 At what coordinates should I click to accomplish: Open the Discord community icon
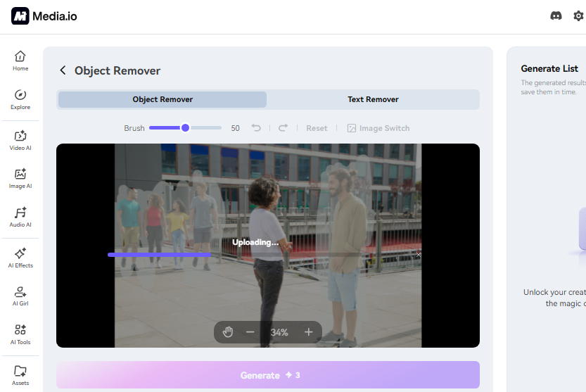[x=556, y=15]
